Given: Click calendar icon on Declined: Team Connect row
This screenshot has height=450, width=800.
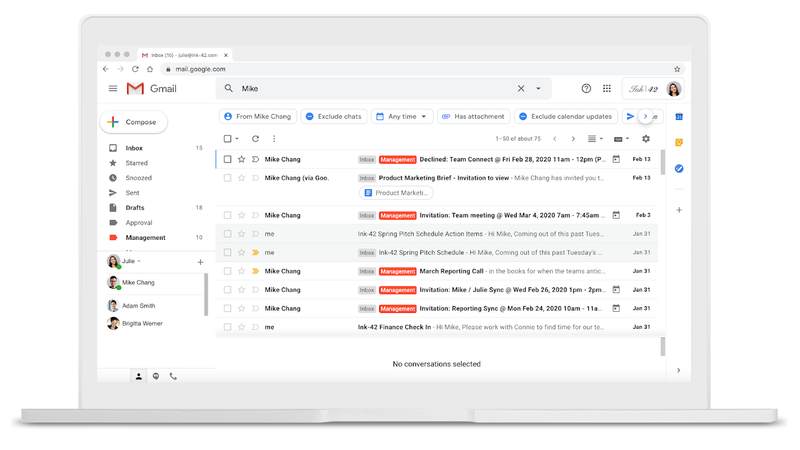Looking at the screenshot, I should (616, 159).
